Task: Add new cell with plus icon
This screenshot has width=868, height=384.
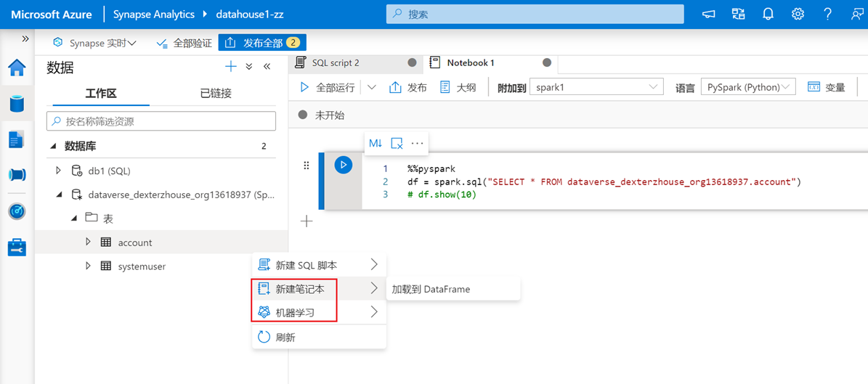Action: [306, 221]
